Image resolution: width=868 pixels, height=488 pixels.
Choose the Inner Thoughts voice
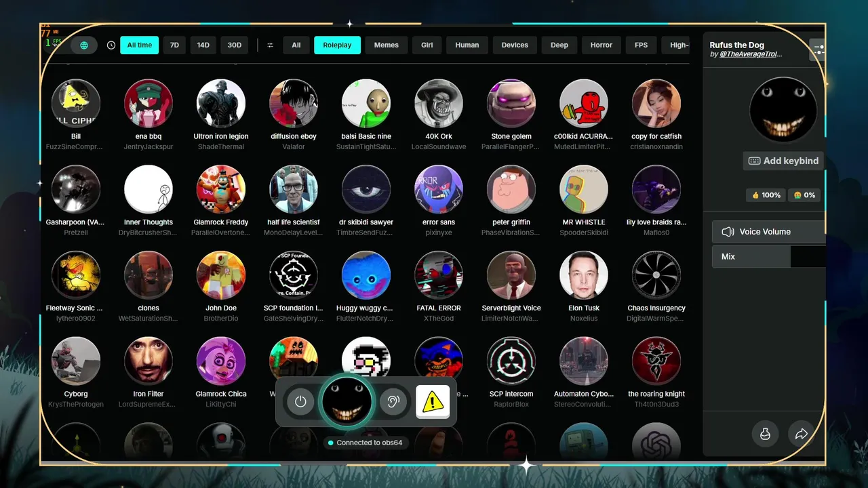(x=149, y=189)
